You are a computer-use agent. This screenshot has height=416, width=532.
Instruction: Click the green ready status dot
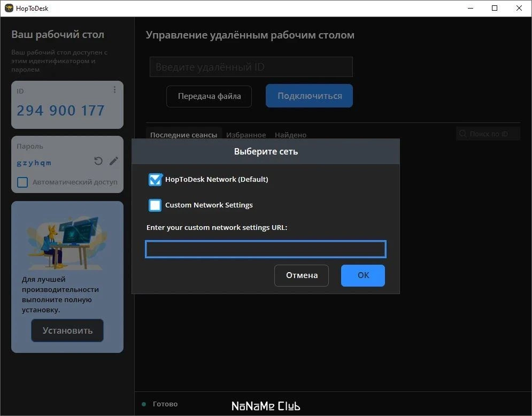(x=144, y=404)
